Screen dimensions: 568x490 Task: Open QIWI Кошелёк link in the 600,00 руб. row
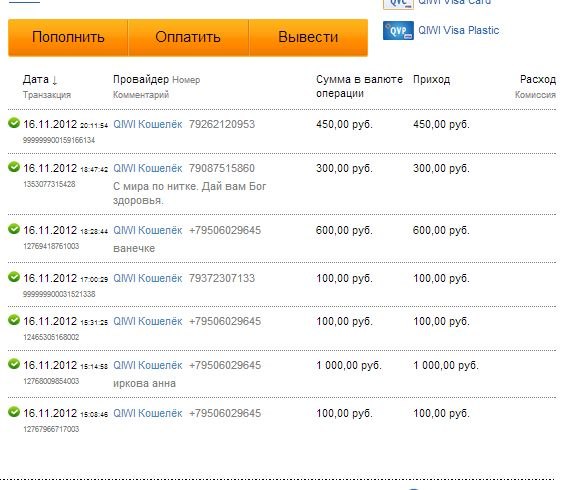(x=147, y=230)
